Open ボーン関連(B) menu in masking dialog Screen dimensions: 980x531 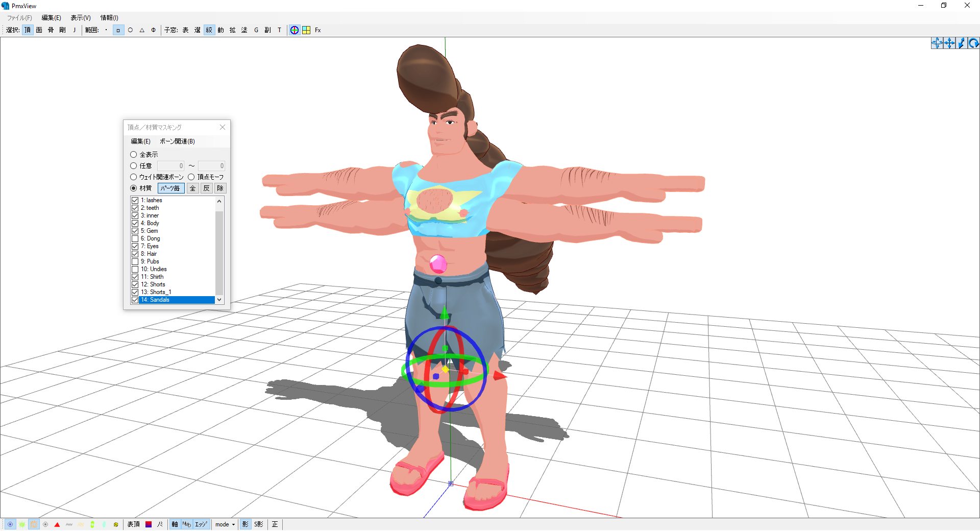point(177,141)
